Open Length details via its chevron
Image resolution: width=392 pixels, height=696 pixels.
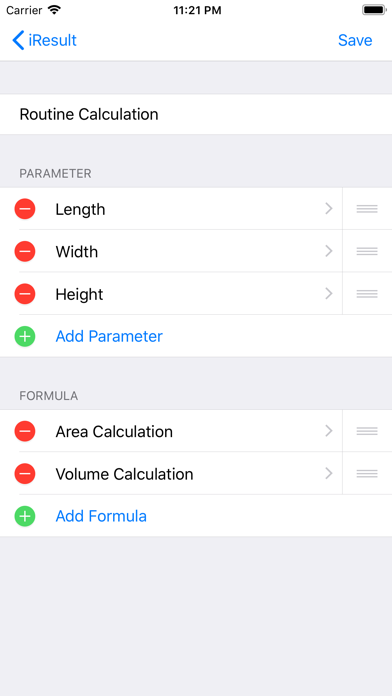[329, 209]
